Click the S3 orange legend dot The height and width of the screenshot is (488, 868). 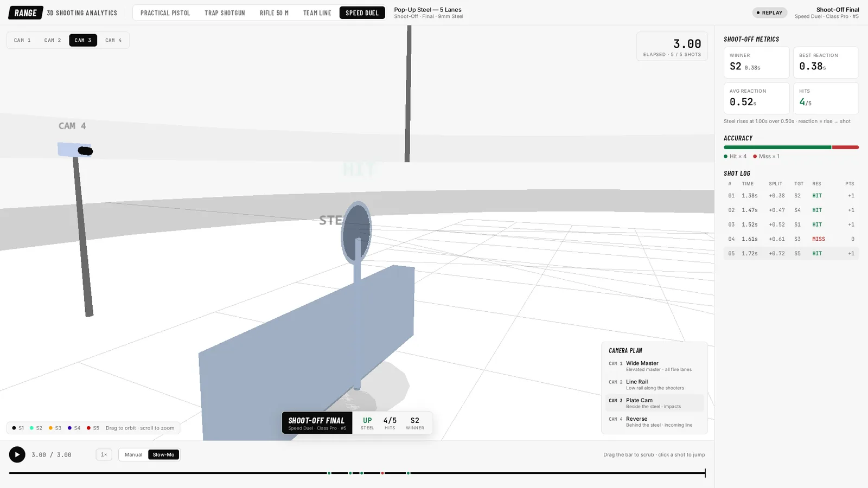50,428
